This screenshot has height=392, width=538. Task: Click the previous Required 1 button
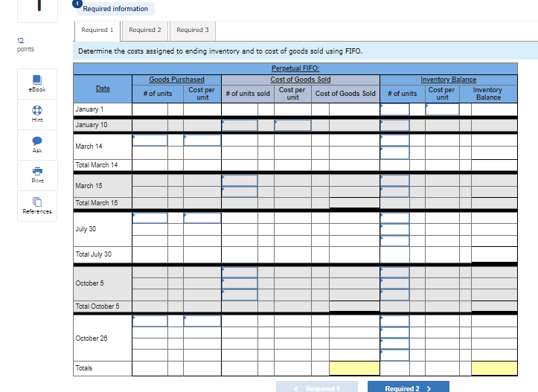point(317,388)
